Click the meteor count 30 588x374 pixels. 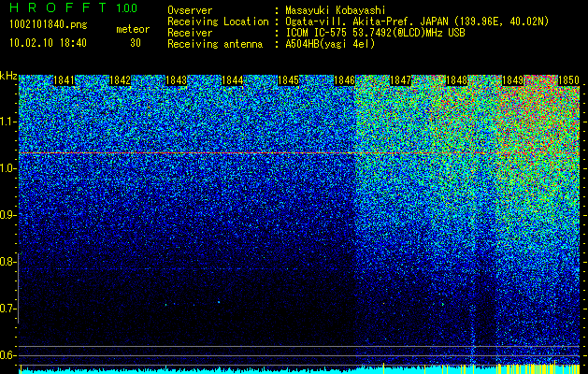pos(136,43)
